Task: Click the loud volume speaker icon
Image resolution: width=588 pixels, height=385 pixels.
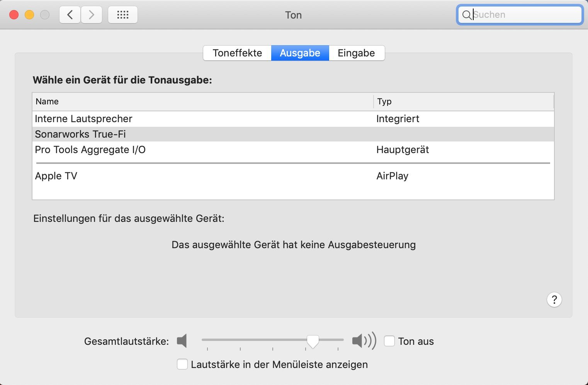Action: (x=364, y=341)
